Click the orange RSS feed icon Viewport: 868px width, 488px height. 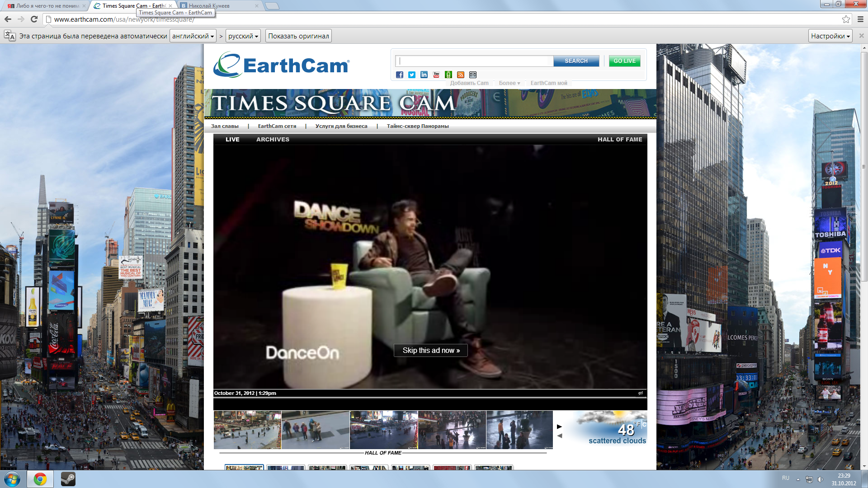click(x=461, y=75)
